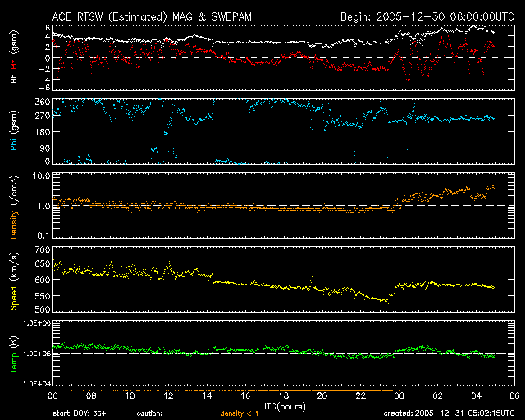The image size is (525, 420).
Task: Click the green 'Temp' axis label
Action: (14, 363)
